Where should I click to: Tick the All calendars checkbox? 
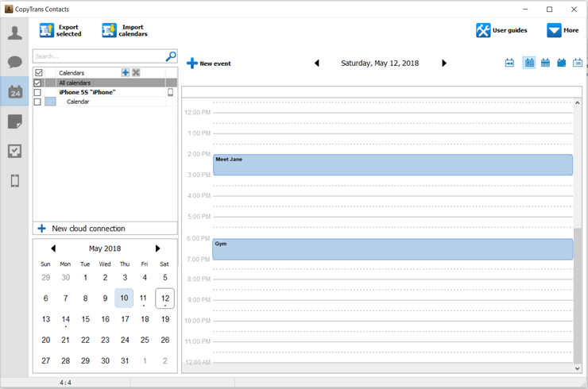tap(38, 83)
